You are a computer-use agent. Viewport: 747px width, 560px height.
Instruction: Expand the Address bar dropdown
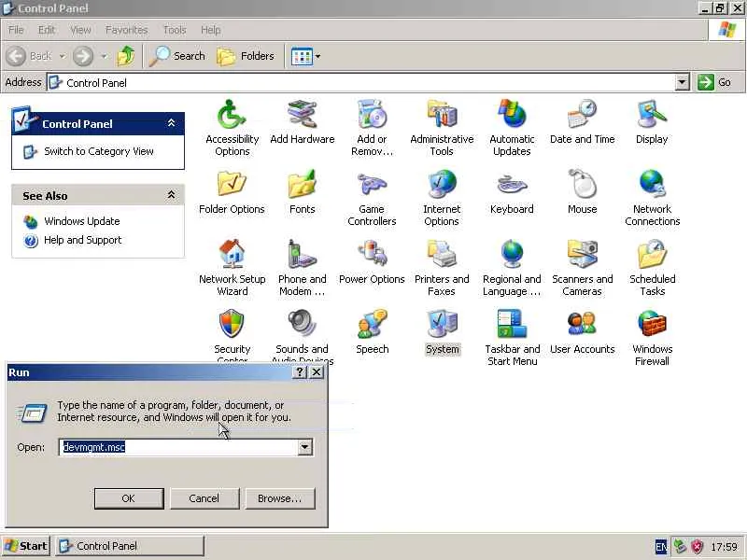pyautogui.click(x=682, y=82)
